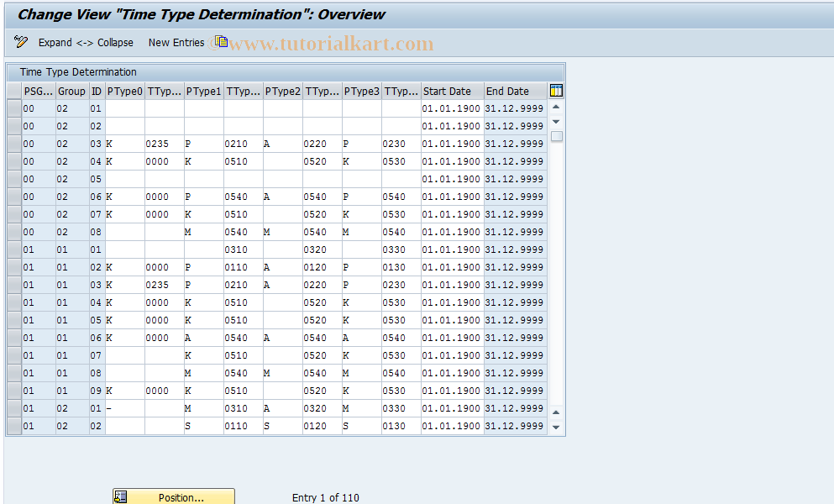The height and width of the screenshot is (504, 834).
Task: Click the PType0 column header
Action: pyautogui.click(x=125, y=91)
